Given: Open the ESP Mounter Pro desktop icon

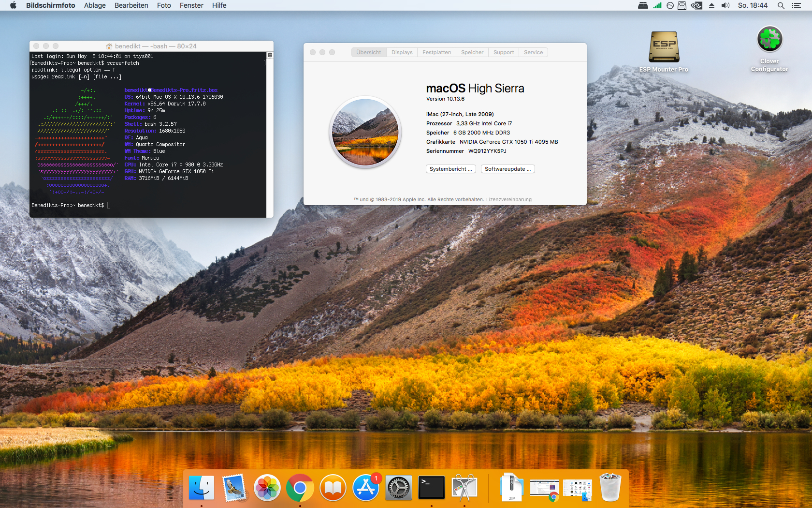Looking at the screenshot, I should 664,47.
